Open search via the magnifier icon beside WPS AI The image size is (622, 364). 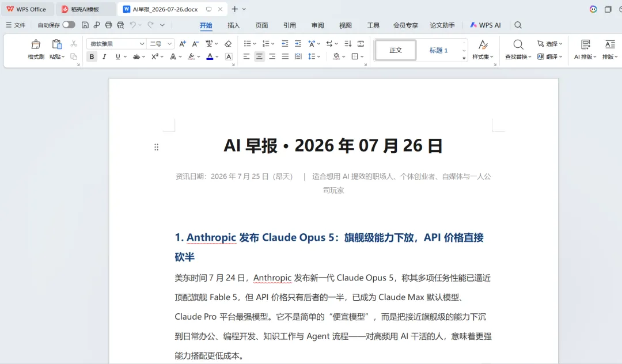(x=518, y=25)
